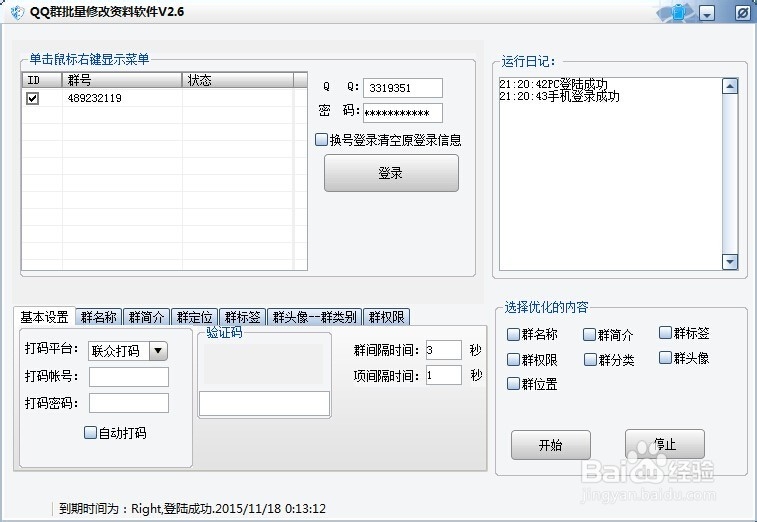Select group number 489232119 in the list

pos(95,99)
